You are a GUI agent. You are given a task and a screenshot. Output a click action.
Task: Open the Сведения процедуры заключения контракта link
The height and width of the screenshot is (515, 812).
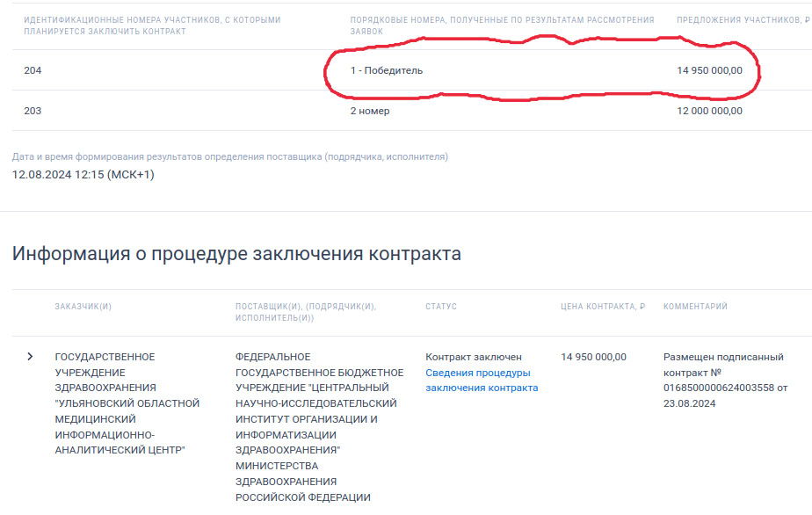[x=481, y=381]
